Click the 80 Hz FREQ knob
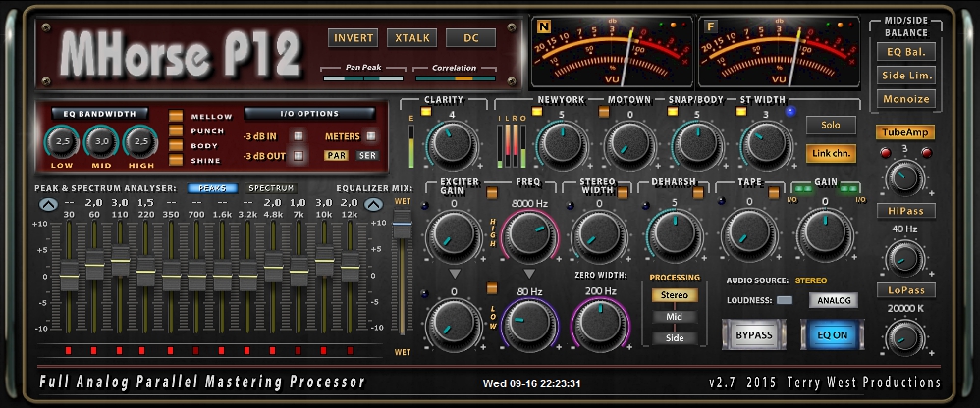980x408 pixels. [x=528, y=324]
